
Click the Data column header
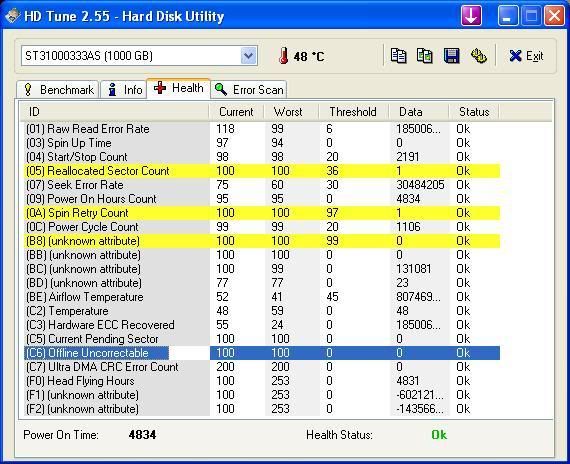419,112
